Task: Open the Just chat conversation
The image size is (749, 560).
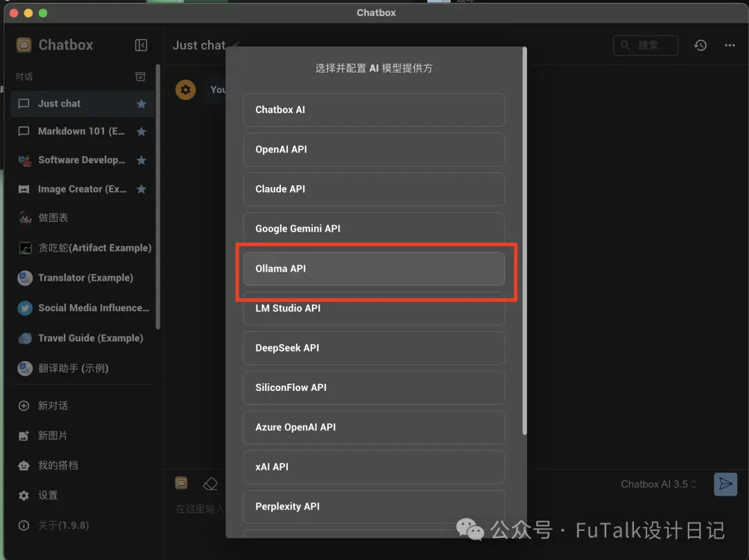Action: pyautogui.click(x=82, y=103)
